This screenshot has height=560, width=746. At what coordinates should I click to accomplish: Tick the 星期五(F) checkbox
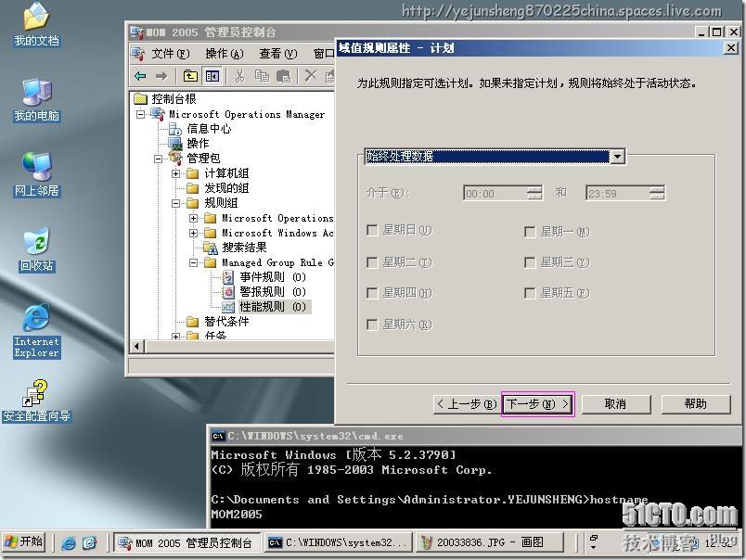pos(530,293)
